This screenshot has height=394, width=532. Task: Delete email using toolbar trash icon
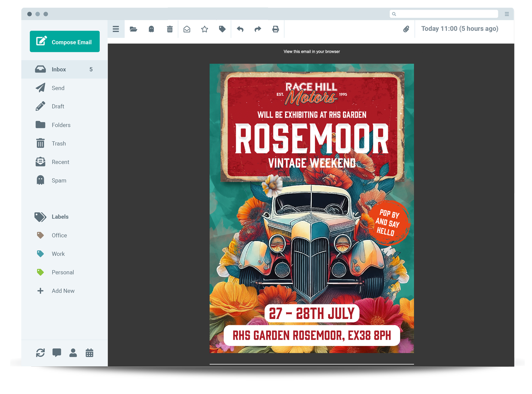pos(170,29)
